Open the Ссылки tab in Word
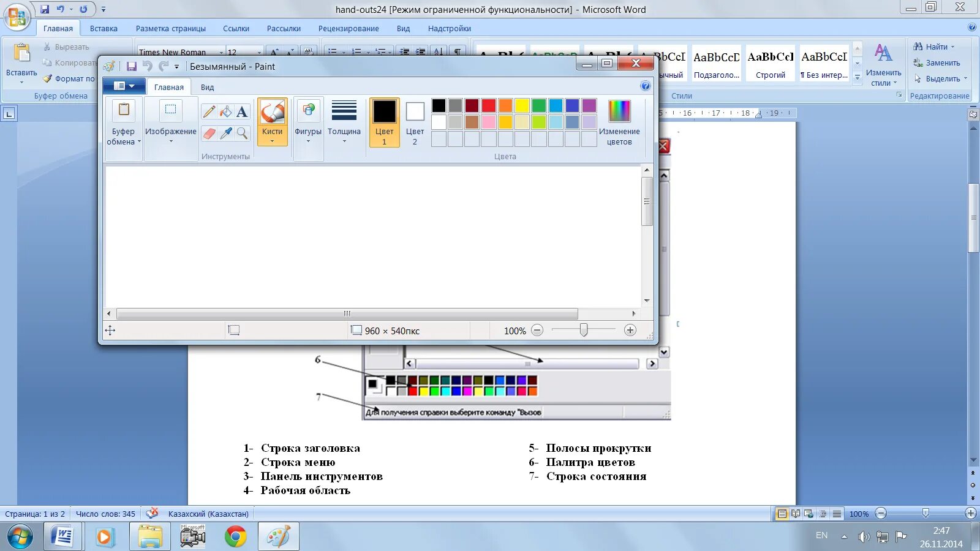The image size is (980, 551). click(236, 28)
